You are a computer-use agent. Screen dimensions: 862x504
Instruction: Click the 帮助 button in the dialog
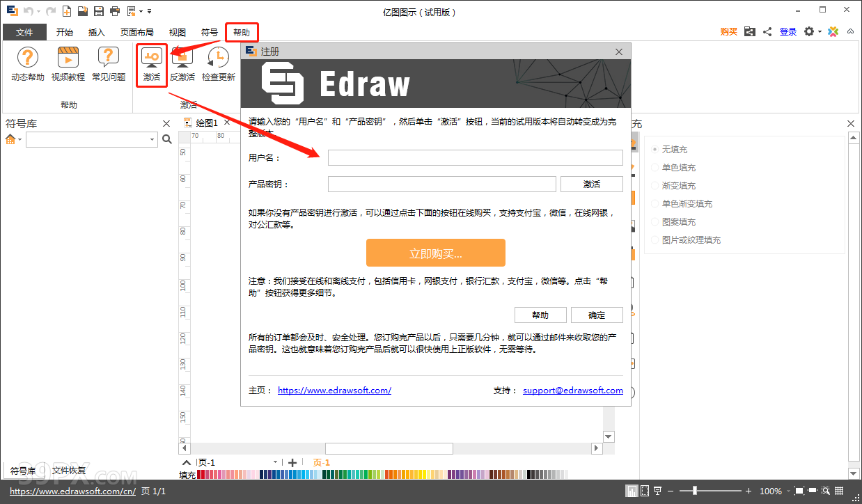pos(540,315)
